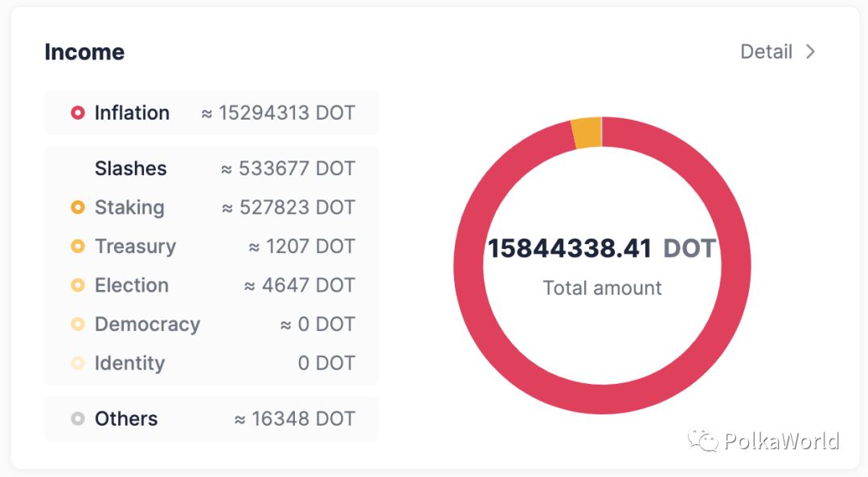Click the red Inflation legend dot
The width and height of the screenshot is (868, 477).
tap(78, 113)
